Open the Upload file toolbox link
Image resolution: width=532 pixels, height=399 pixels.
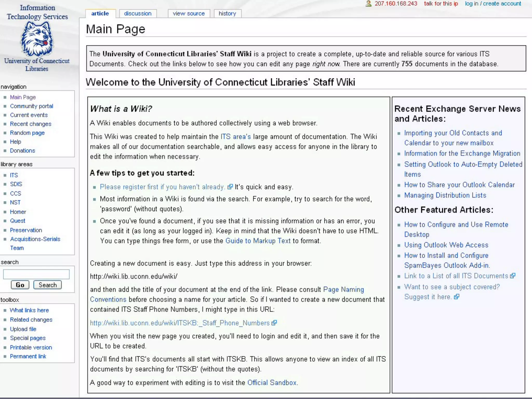[x=23, y=329]
